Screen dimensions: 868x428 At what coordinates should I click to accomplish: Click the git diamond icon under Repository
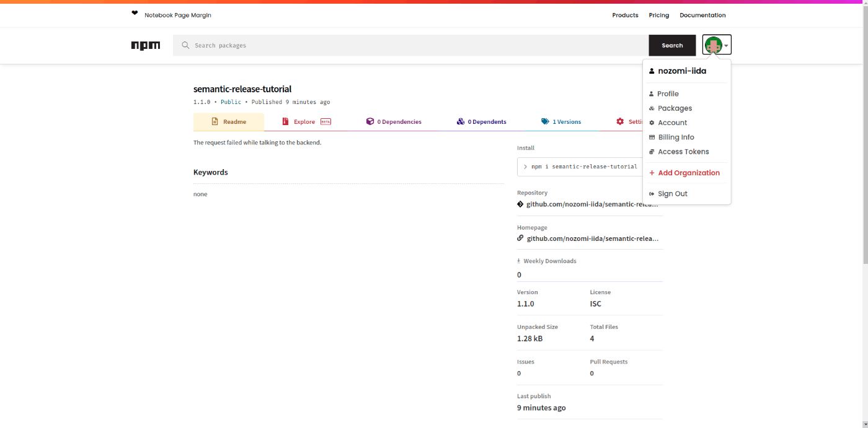(x=521, y=204)
